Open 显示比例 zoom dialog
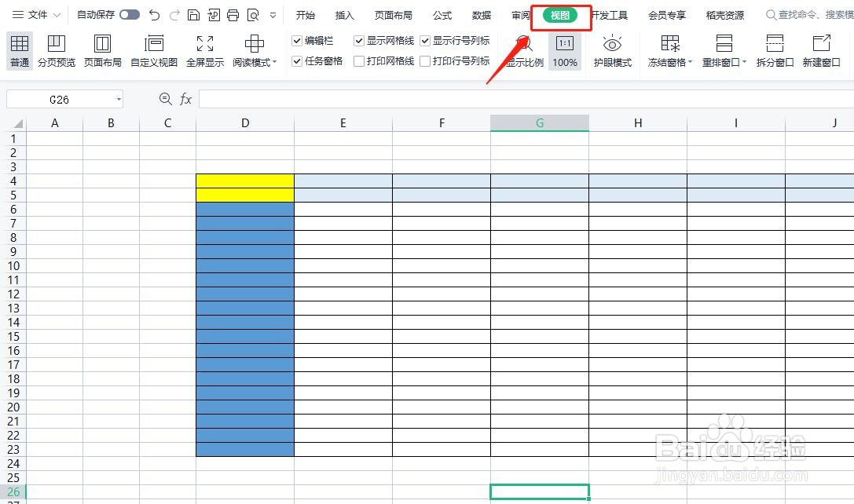This screenshot has height=504, width=854. (x=525, y=50)
